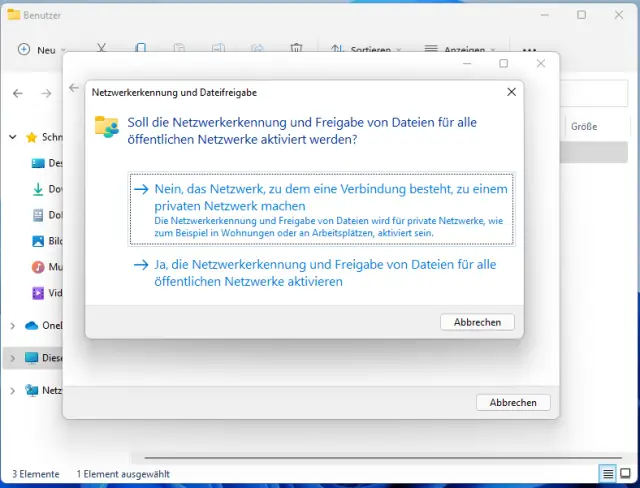Click the Share icon in Explorer toolbar
Screen dimensions: 640x488
(257, 48)
